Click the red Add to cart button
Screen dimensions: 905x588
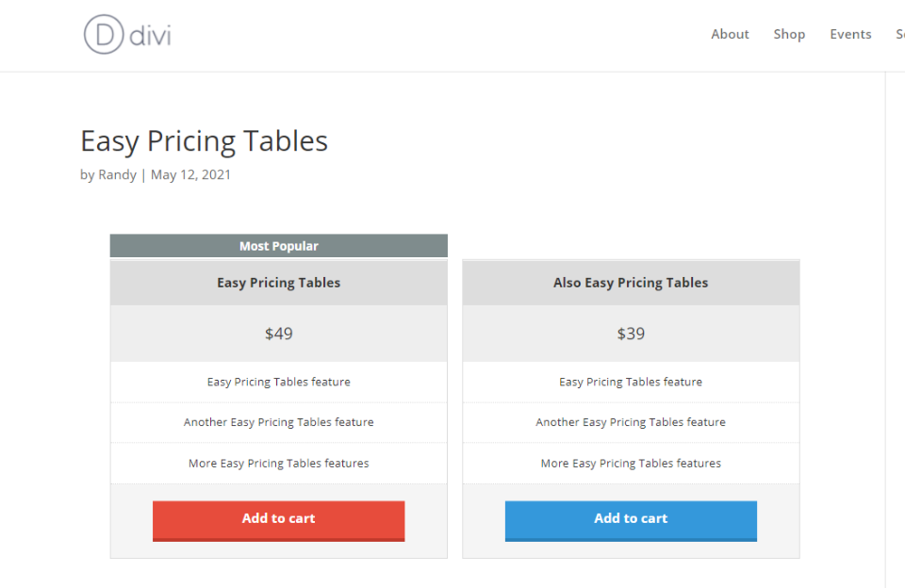(x=278, y=519)
